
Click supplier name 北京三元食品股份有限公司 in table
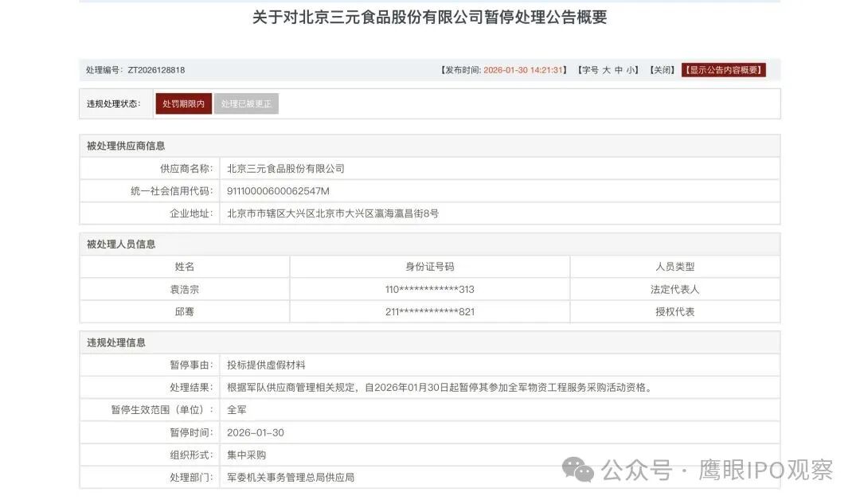(286, 169)
